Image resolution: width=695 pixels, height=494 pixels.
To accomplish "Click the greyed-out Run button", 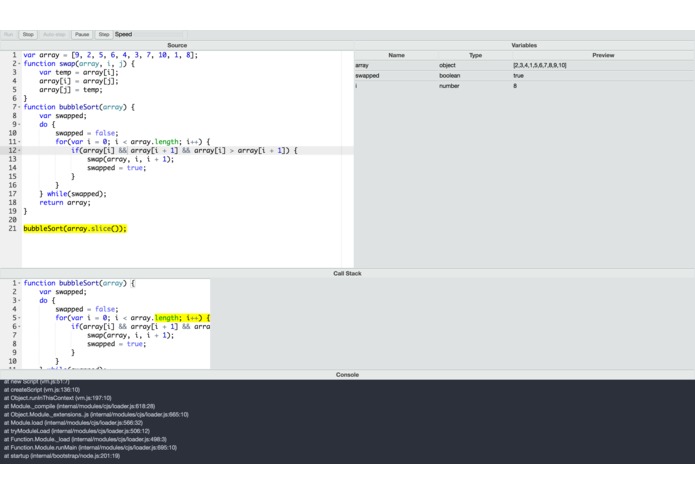I will 8,35.
